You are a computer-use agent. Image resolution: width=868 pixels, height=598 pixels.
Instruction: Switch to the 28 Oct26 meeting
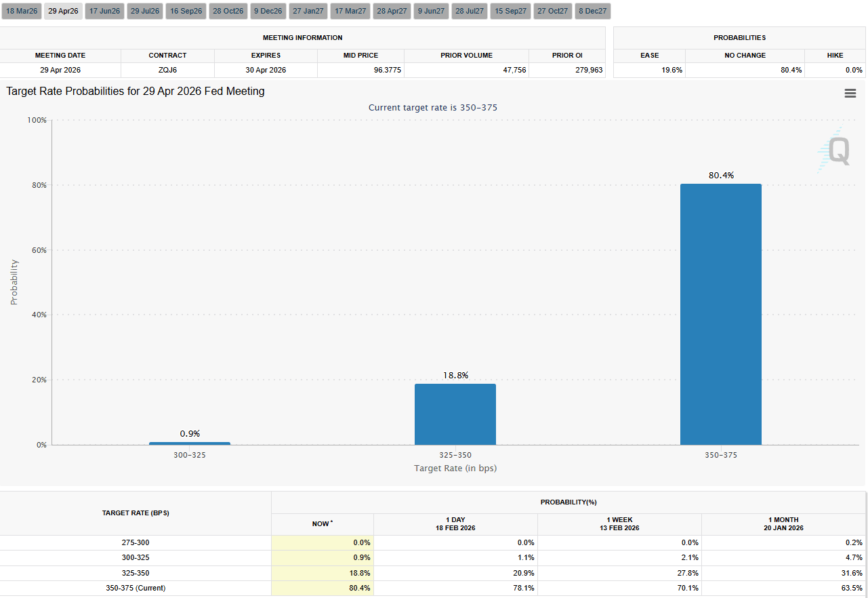tap(228, 10)
